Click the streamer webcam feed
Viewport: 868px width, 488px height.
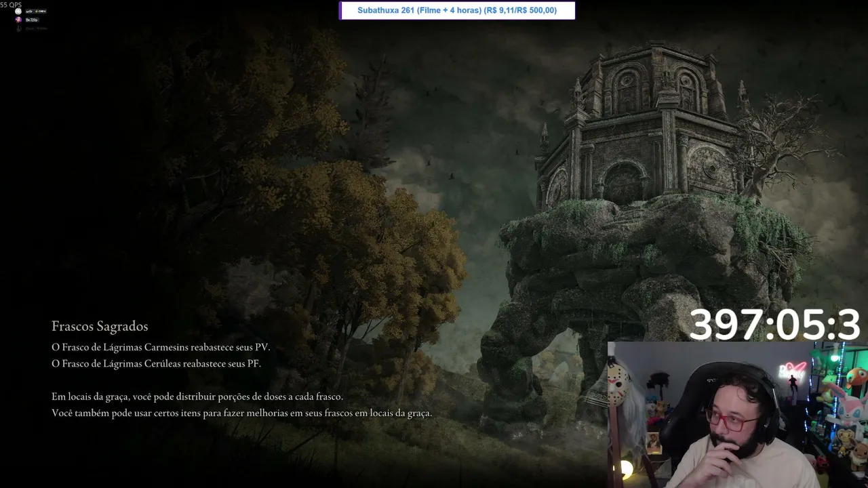pos(738,415)
